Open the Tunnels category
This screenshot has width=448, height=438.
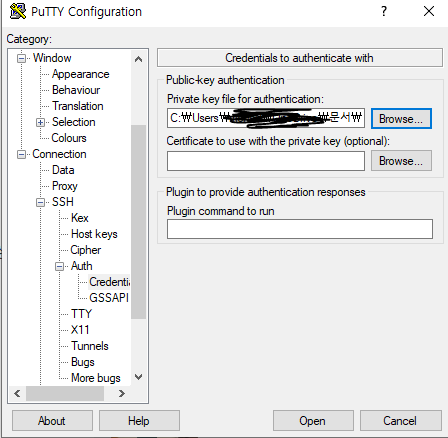click(x=90, y=346)
